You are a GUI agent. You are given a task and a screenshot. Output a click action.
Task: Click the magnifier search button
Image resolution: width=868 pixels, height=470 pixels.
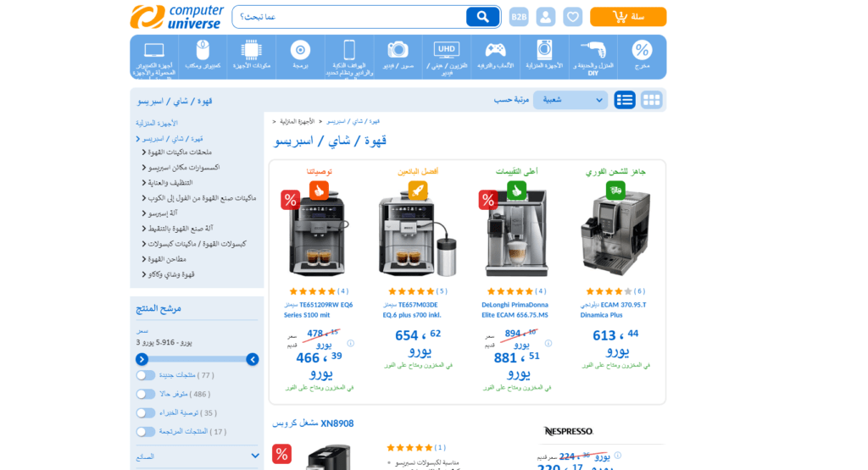(482, 17)
